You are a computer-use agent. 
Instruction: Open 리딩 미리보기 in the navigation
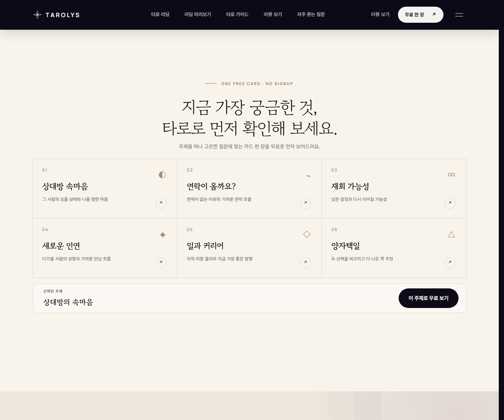tap(198, 14)
